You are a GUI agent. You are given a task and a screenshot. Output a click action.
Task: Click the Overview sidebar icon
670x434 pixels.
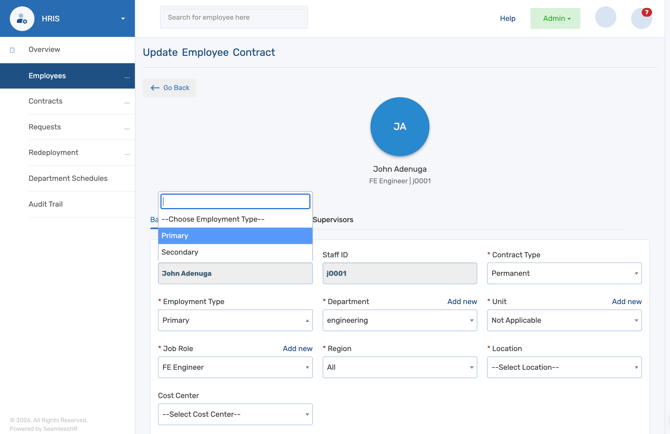pyautogui.click(x=12, y=50)
